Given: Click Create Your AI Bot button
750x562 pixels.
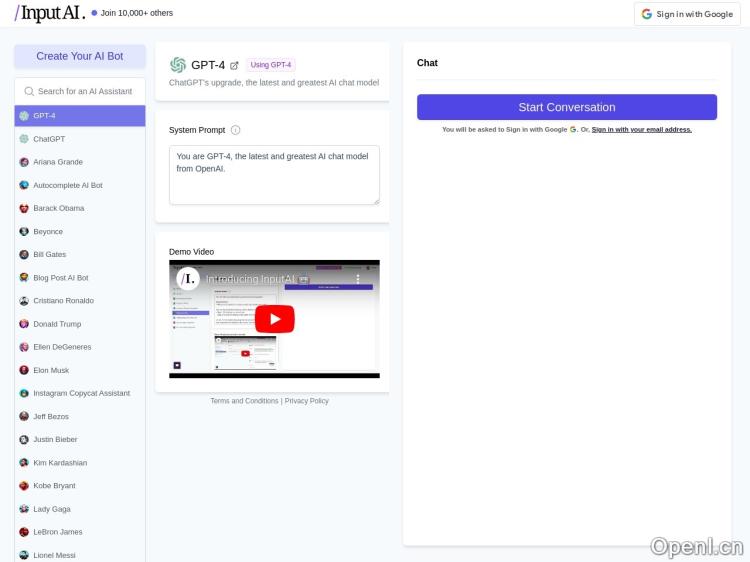Looking at the screenshot, I should tap(80, 56).
